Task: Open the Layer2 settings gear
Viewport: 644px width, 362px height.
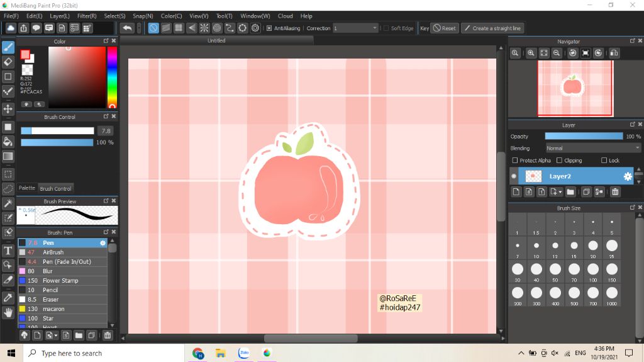Action: [x=627, y=176]
